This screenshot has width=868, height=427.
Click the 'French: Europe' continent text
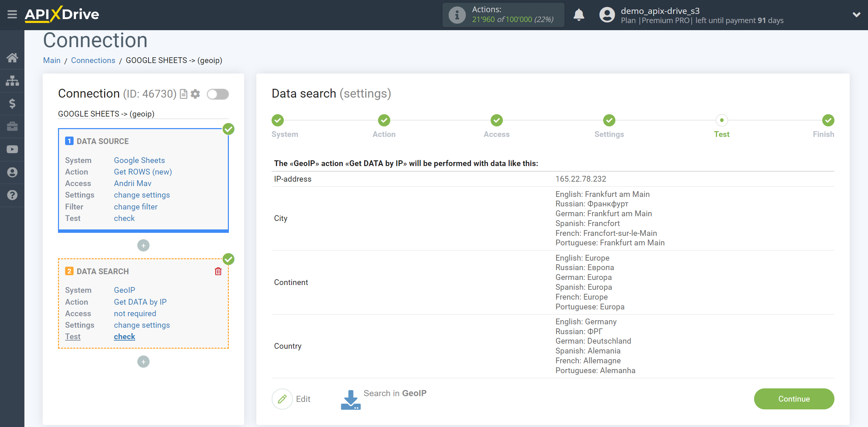(x=581, y=297)
